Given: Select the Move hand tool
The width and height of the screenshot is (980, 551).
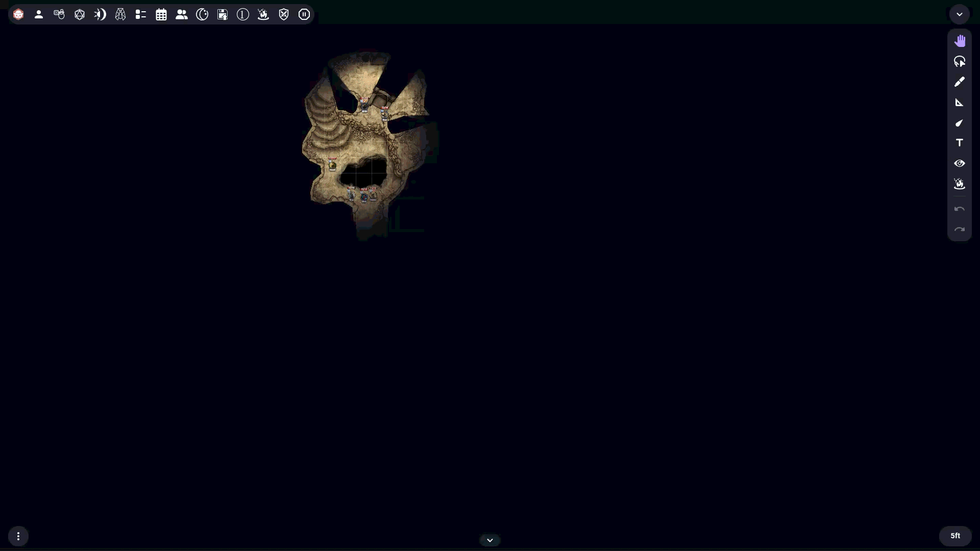Looking at the screenshot, I should pyautogui.click(x=960, y=41).
